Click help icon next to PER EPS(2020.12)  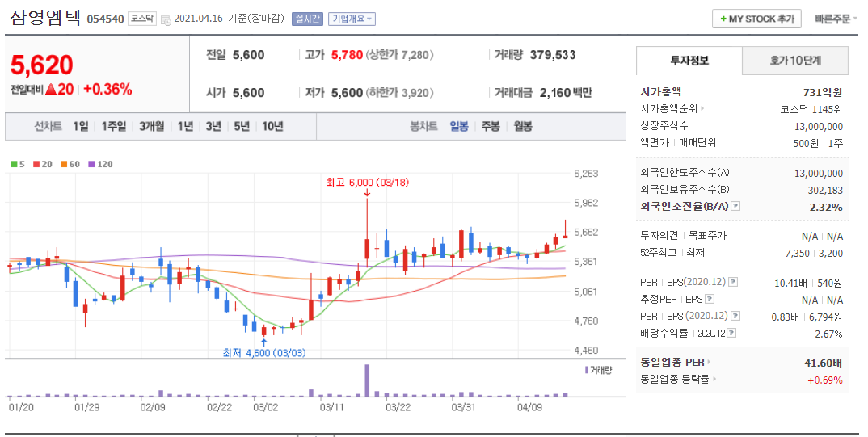click(732, 283)
